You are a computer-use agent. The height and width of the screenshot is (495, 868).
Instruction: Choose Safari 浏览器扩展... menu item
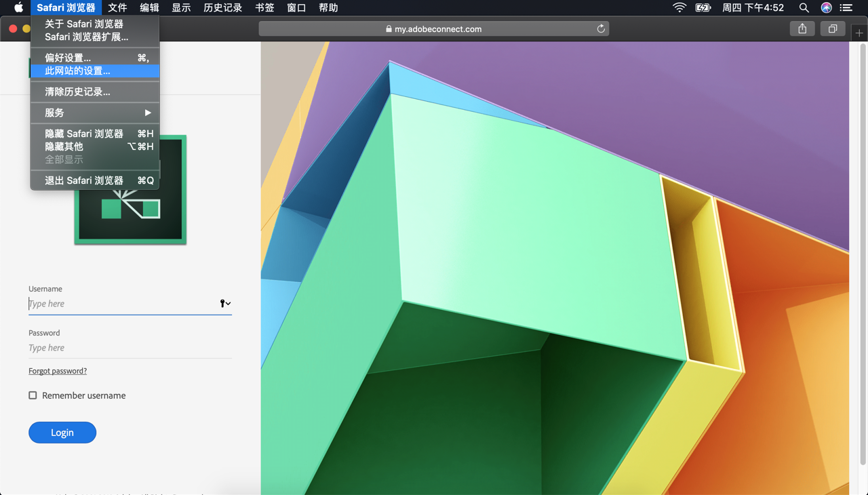95,37
